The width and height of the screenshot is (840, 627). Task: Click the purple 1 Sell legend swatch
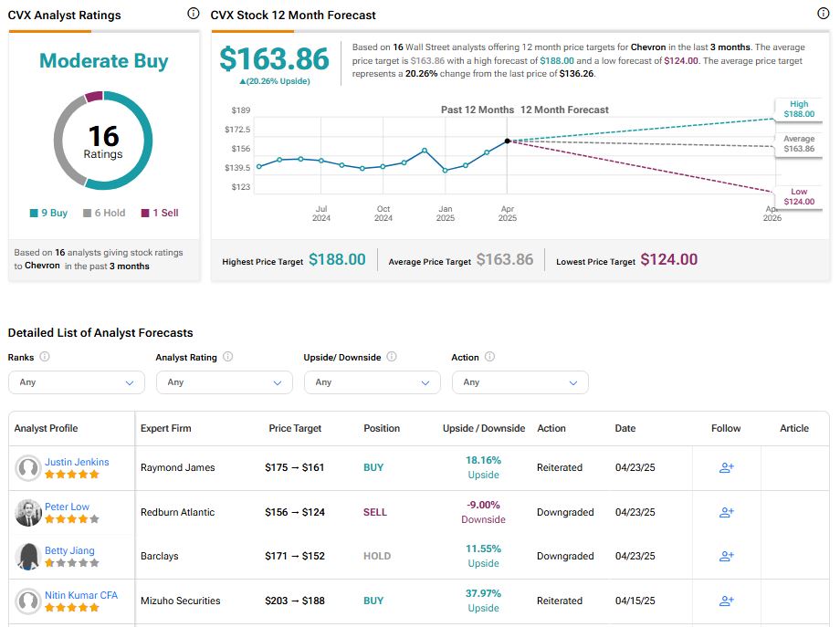[x=145, y=213]
